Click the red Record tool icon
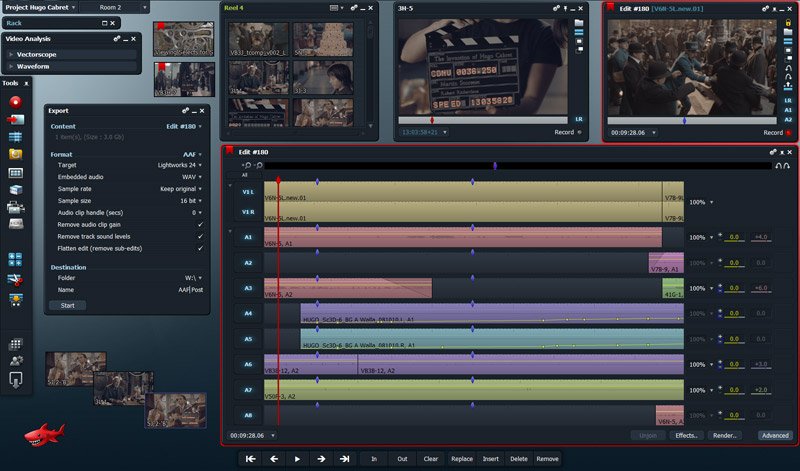The width and height of the screenshot is (800, 471). [x=15, y=102]
